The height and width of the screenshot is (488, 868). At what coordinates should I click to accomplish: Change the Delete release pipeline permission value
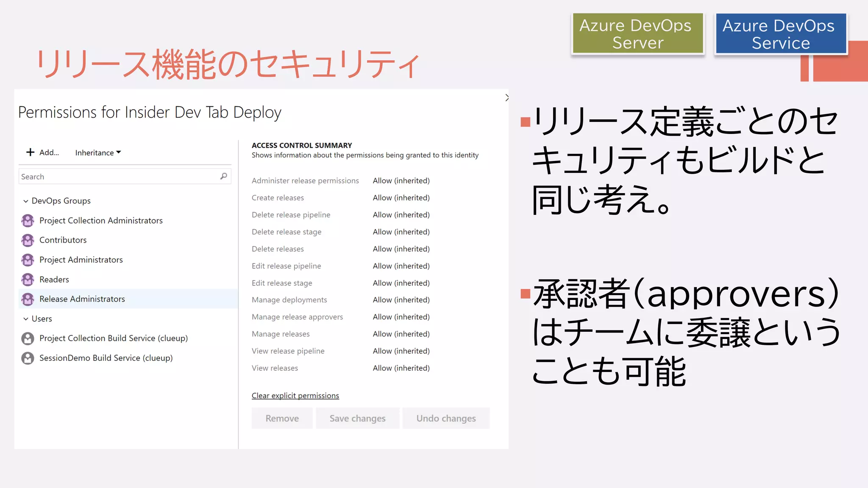(401, 215)
